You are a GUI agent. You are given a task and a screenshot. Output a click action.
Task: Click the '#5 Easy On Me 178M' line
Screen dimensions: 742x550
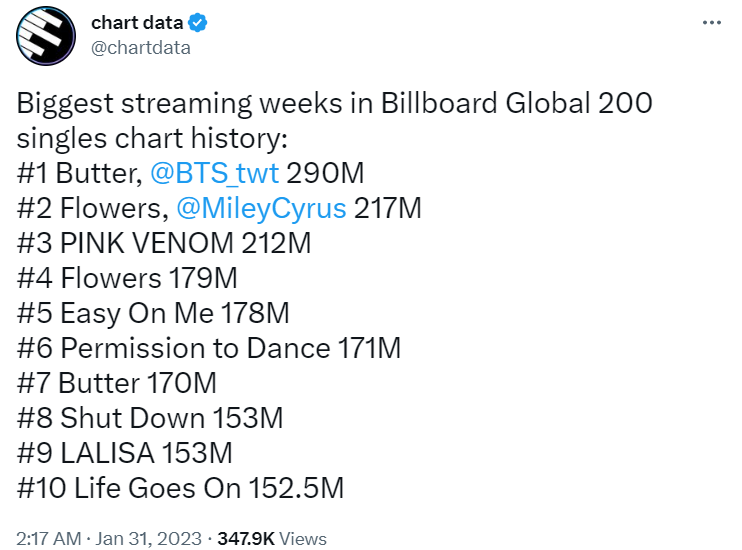point(153,313)
